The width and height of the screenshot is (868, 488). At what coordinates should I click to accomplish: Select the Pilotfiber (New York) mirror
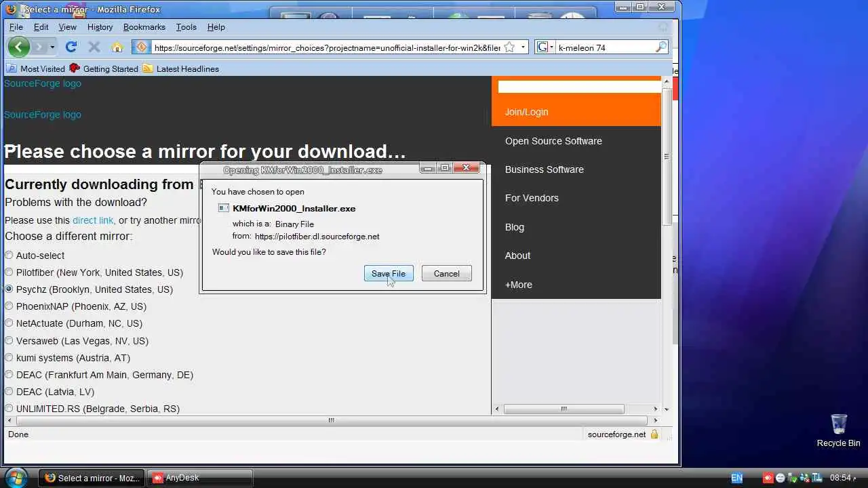[x=9, y=272]
